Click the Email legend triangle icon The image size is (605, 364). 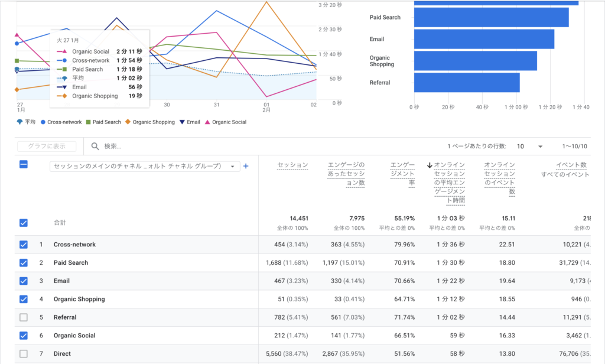182,122
